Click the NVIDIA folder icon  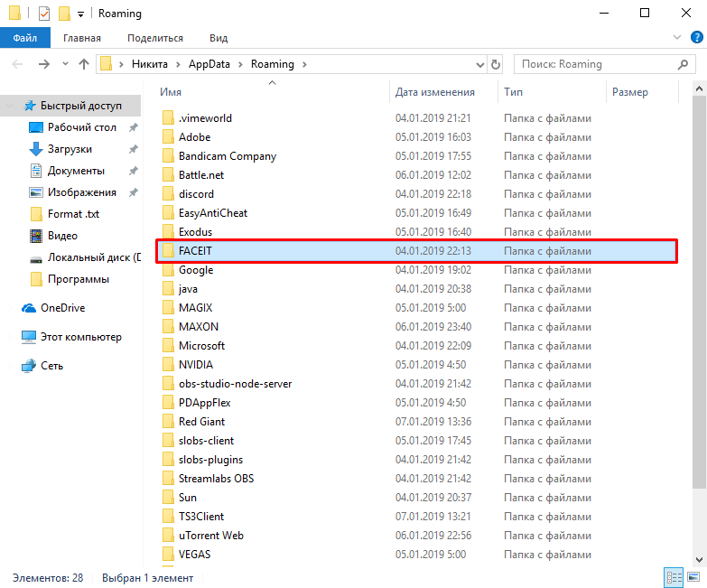coord(168,364)
